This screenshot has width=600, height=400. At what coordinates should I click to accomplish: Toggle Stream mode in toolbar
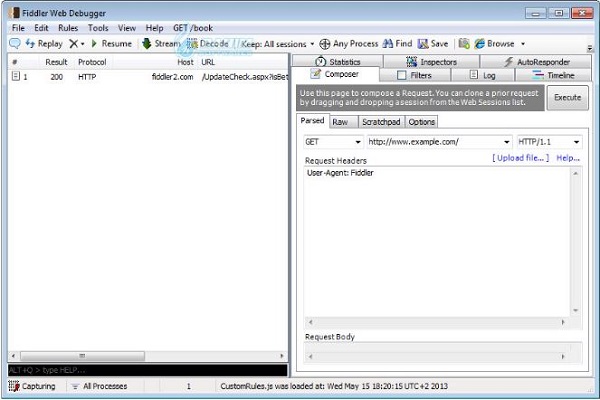point(161,44)
